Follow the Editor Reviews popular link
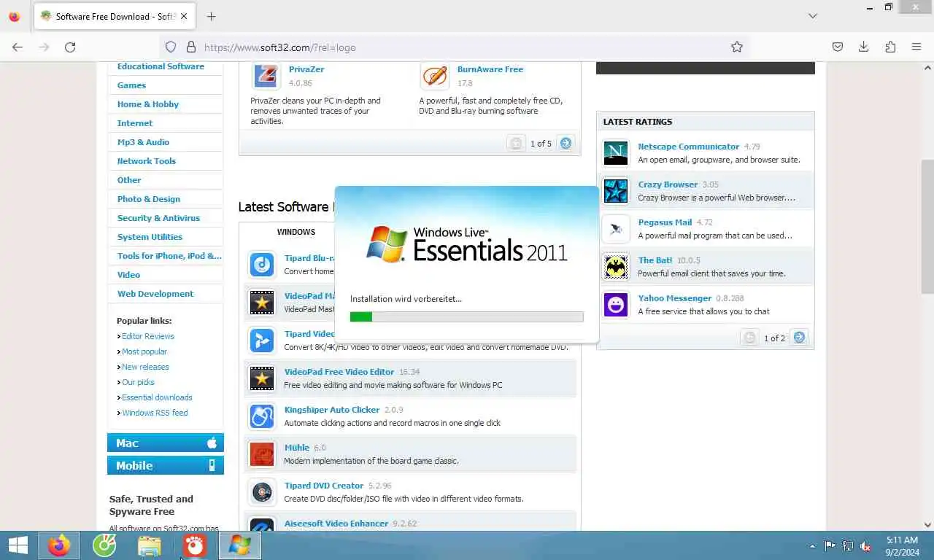The image size is (934, 560). (x=148, y=336)
